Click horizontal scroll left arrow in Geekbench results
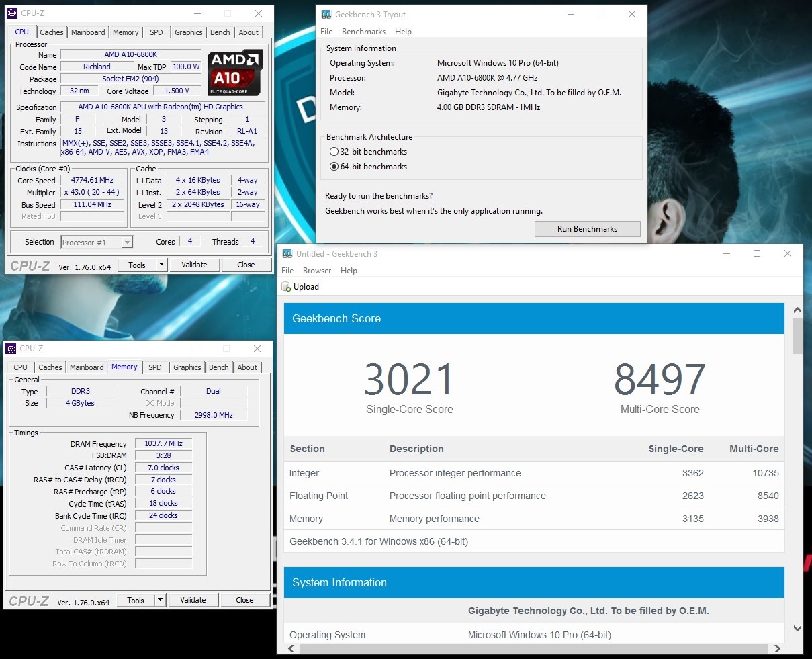The image size is (812, 659). click(291, 649)
